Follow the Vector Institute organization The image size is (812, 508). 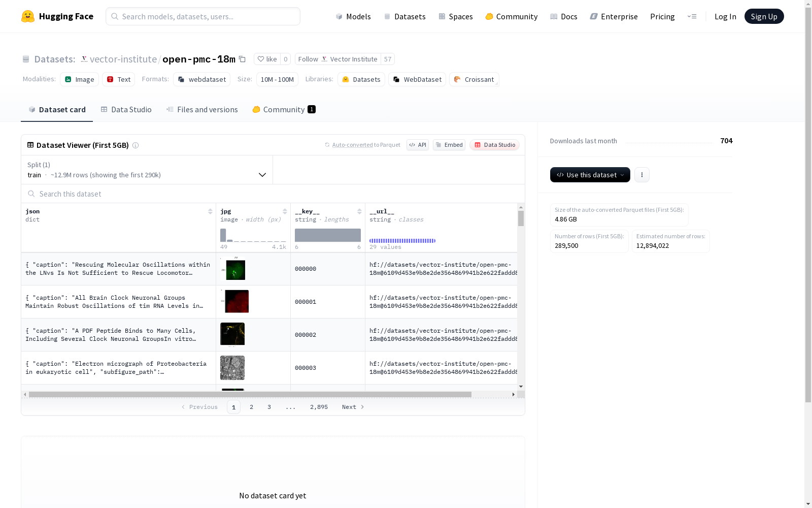coord(337,59)
